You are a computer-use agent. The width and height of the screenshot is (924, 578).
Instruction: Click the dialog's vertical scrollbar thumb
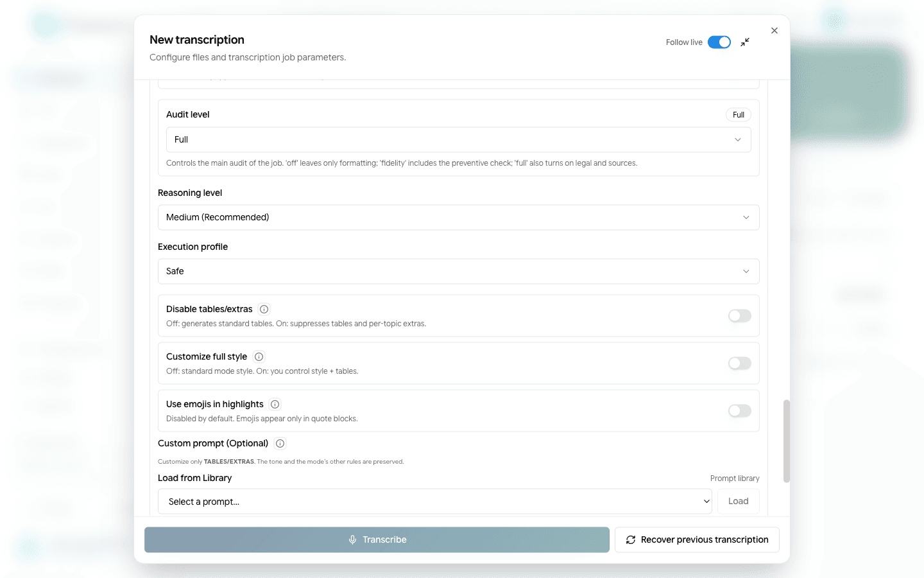pos(786,441)
